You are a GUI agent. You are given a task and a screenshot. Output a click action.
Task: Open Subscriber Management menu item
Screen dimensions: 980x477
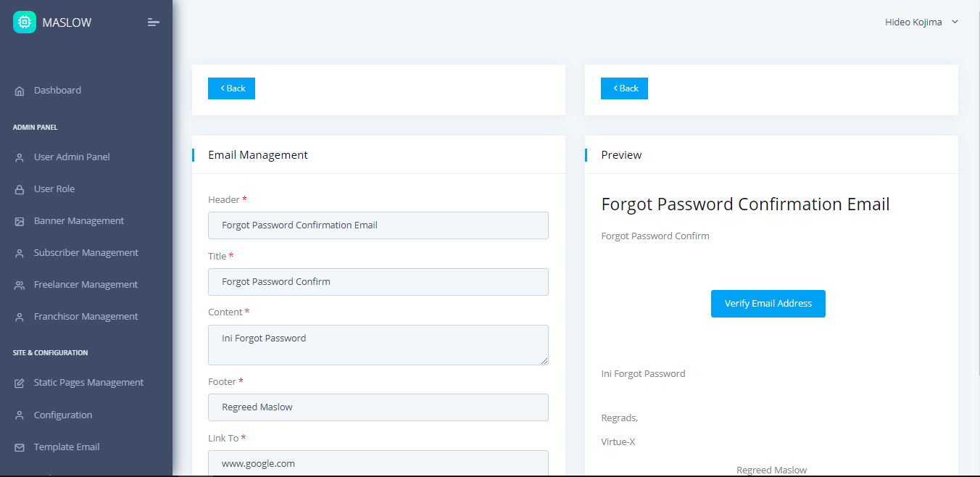(x=86, y=253)
